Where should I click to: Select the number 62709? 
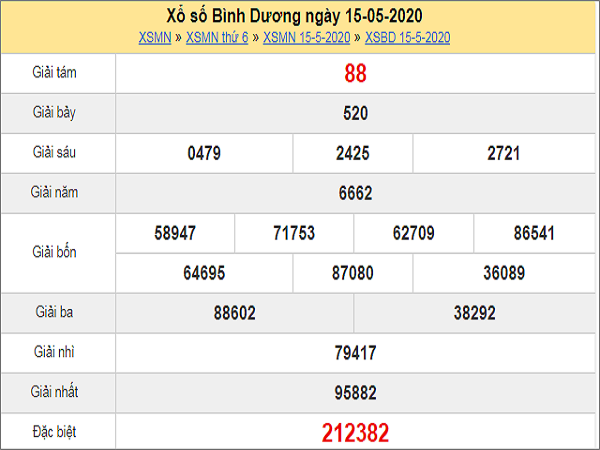414,233
